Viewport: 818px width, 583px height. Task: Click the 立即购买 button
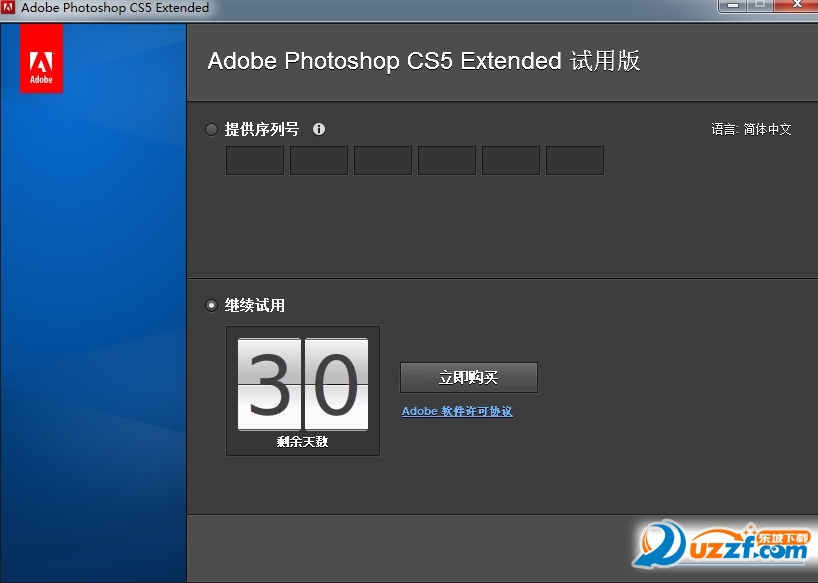(468, 378)
